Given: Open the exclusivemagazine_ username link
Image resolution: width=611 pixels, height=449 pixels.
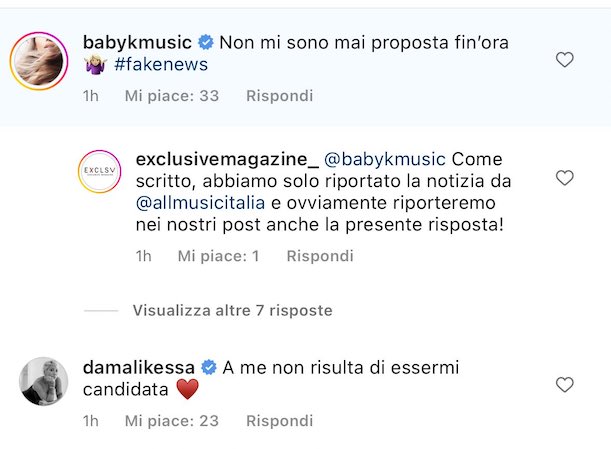Looking at the screenshot, I should 226,159.
